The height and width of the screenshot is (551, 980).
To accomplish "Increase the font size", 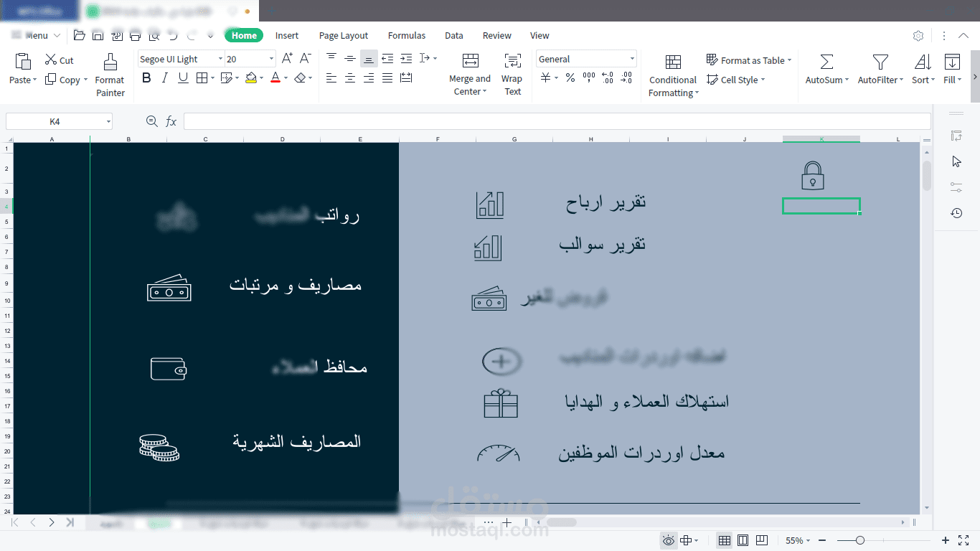I will (x=287, y=59).
